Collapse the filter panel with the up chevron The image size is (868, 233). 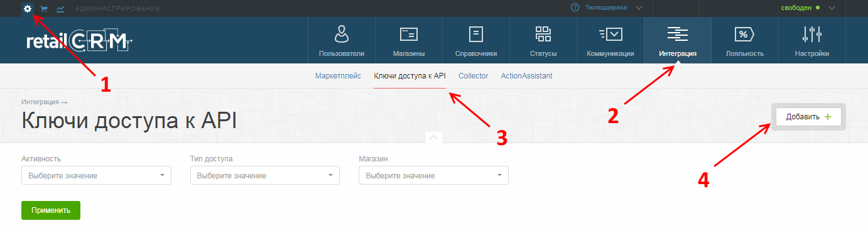coord(434,137)
